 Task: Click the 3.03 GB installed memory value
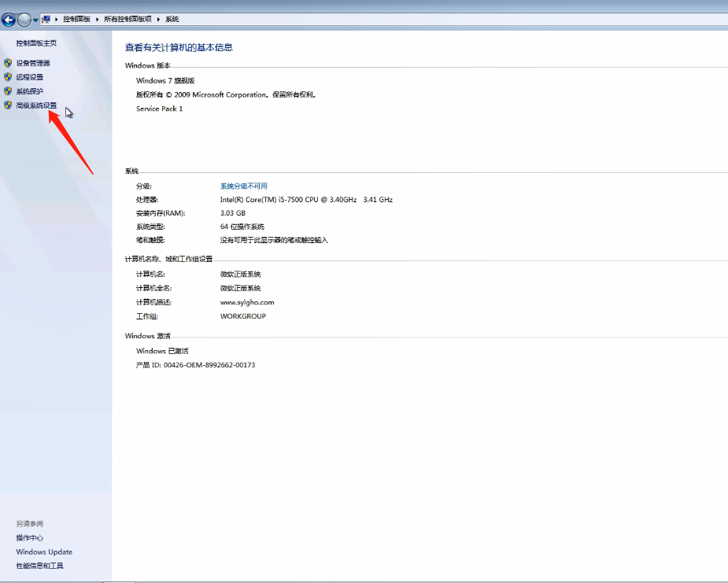[x=233, y=213]
